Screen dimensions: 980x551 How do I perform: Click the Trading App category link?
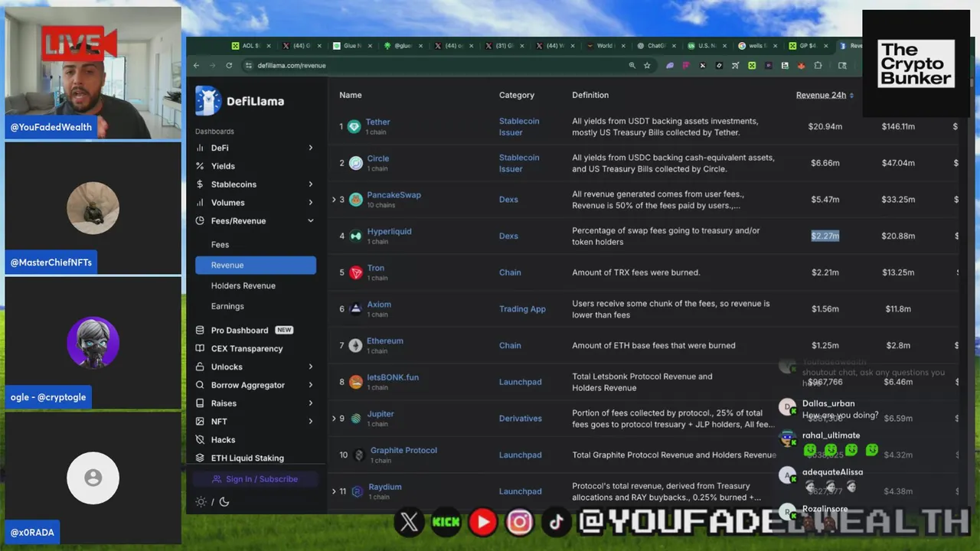click(x=522, y=309)
